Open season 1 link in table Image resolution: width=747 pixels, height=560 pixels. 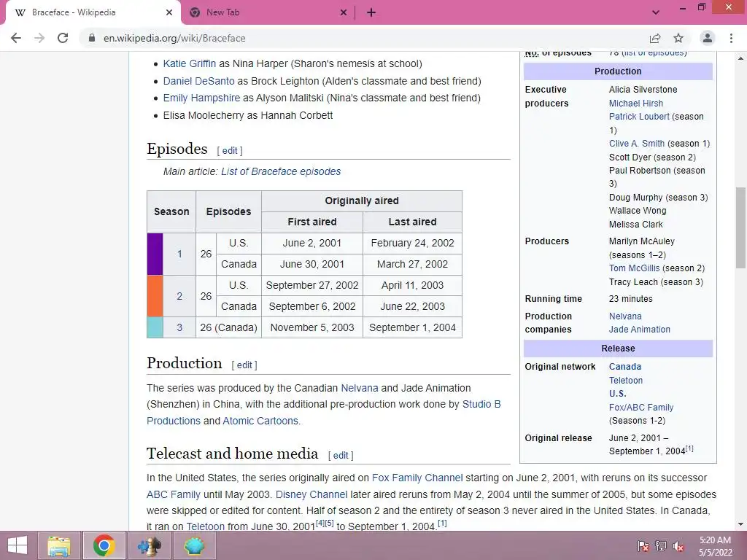[x=179, y=254]
